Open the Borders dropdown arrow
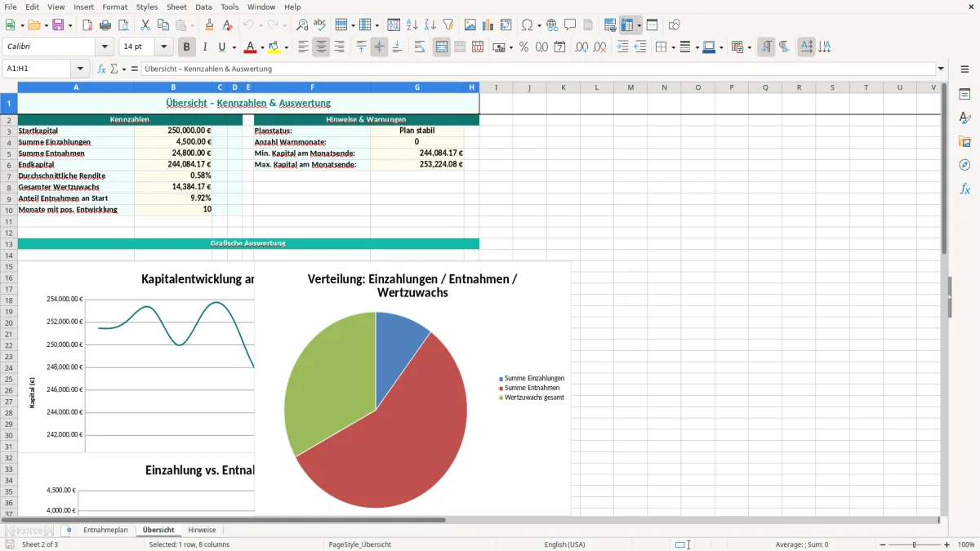Screen dimensions: 980x551 point(672,47)
